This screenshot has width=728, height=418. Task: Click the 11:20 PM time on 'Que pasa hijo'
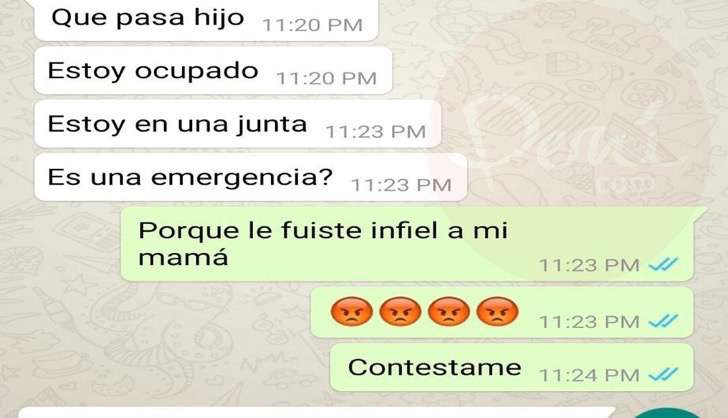coord(312,25)
